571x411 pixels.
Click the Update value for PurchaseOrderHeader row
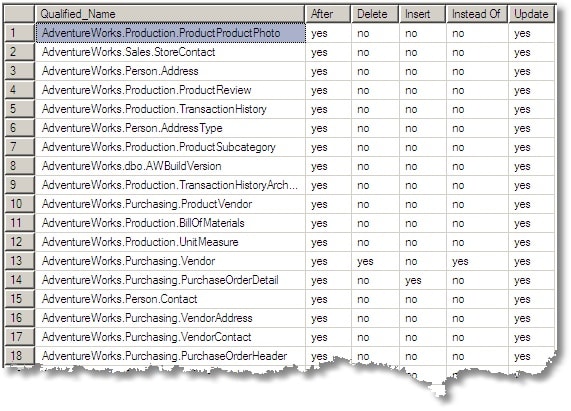[532, 356]
